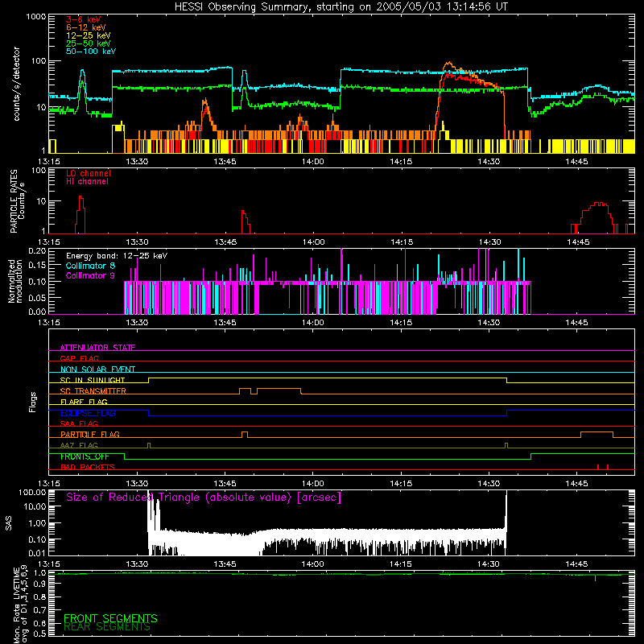Click the LO channel legend label
The height and width of the screenshot is (644, 644).
point(89,173)
